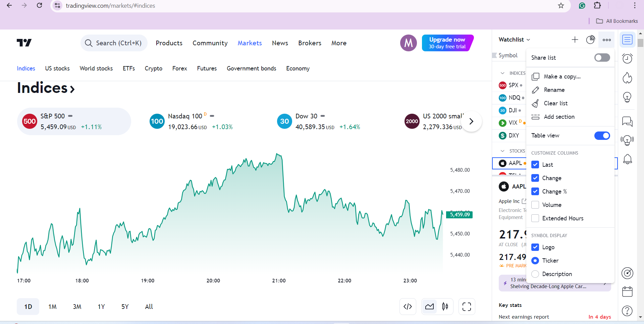Viewport: 644px width, 324px height.
Task: Select the 1M chart range
Action: click(52, 307)
